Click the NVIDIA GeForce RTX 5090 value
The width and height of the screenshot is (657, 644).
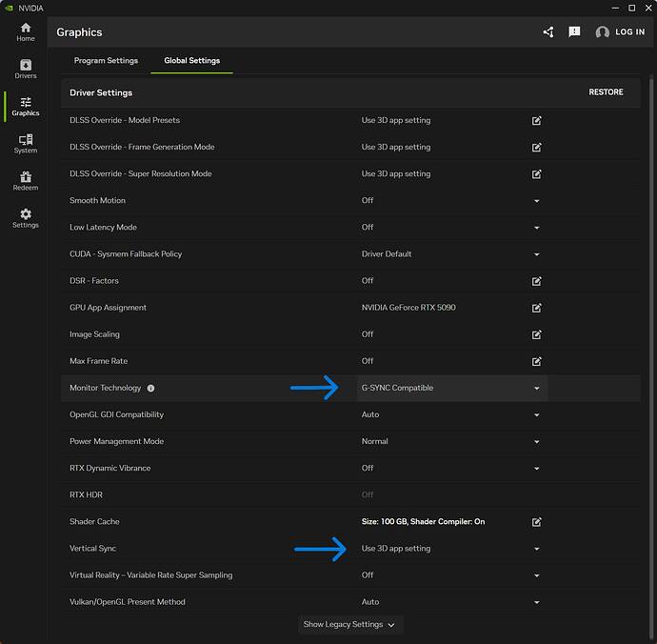tap(408, 308)
